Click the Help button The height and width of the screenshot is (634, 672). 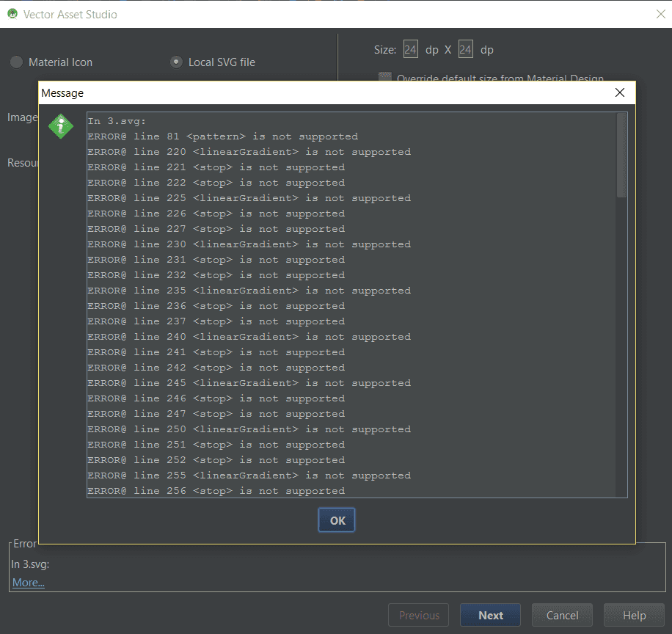tap(633, 615)
